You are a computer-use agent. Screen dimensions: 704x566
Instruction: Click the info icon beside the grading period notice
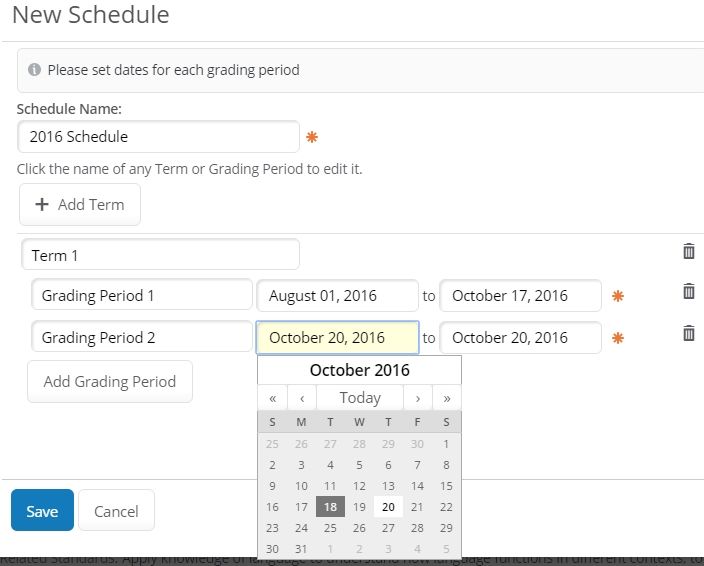pyautogui.click(x=34, y=70)
